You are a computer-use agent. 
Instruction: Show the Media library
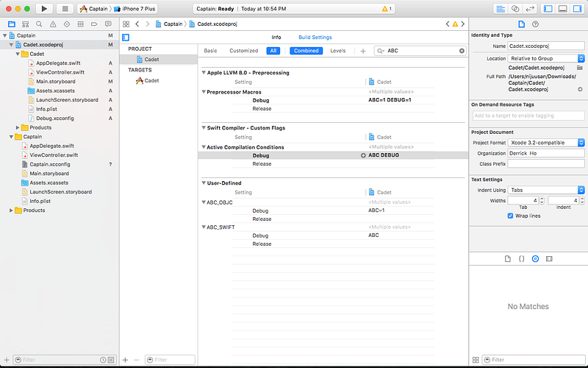(549, 259)
